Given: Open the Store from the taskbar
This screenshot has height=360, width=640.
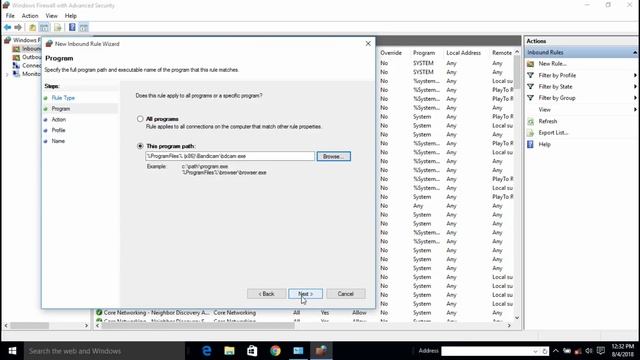Looking at the screenshot, I should [252, 351].
